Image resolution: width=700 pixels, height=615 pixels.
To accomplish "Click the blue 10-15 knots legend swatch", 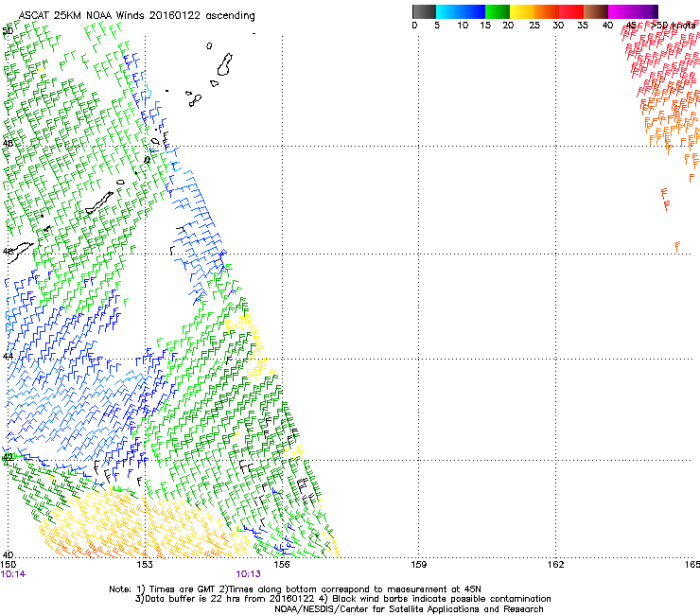I will point(473,11).
